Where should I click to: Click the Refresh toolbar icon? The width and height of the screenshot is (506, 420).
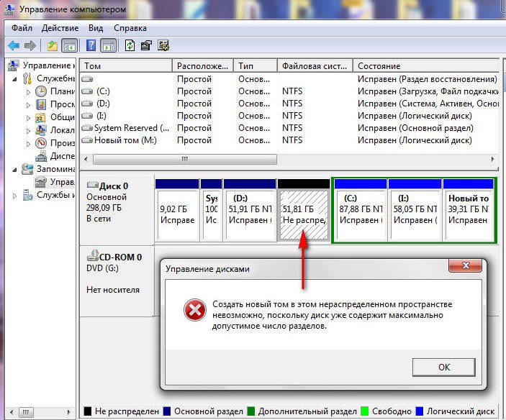click(x=130, y=45)
